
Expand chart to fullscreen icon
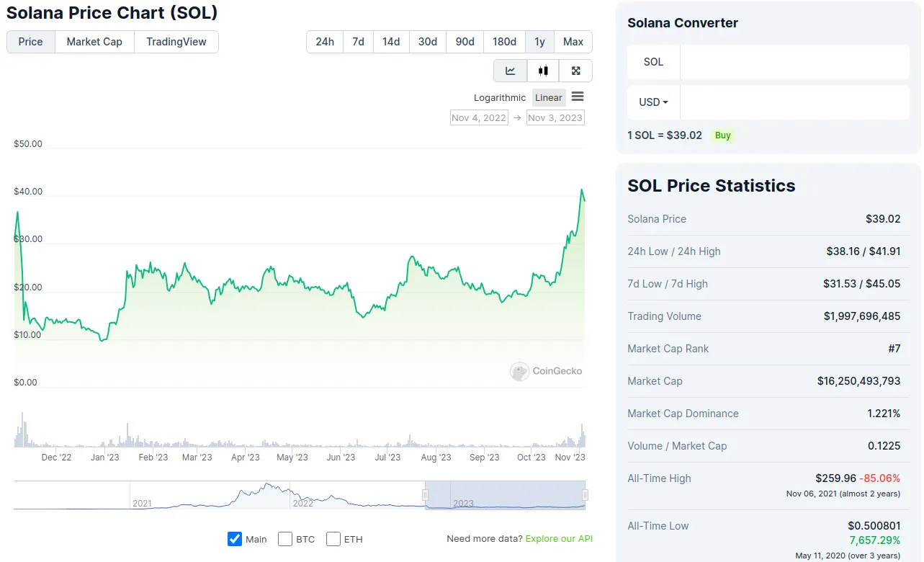point(576,71)
